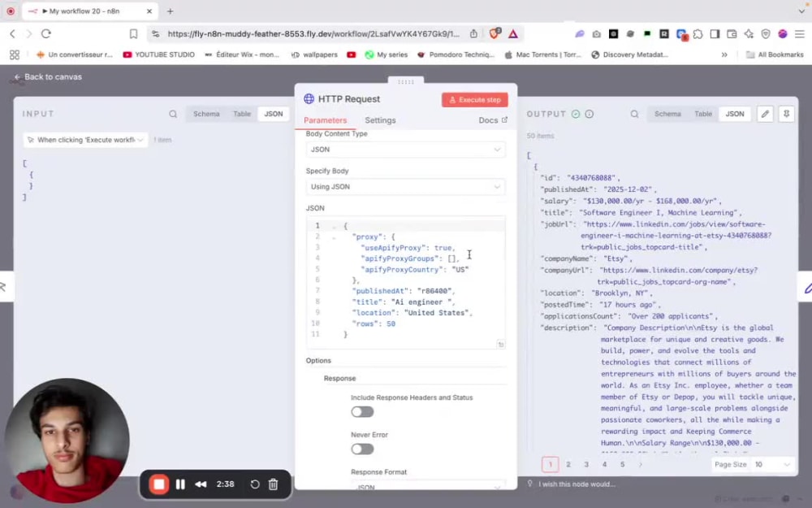This screenshot has height=508, width=812.
Task: Select JSON view in OUTPUT panel
Action: pos(734,114)
